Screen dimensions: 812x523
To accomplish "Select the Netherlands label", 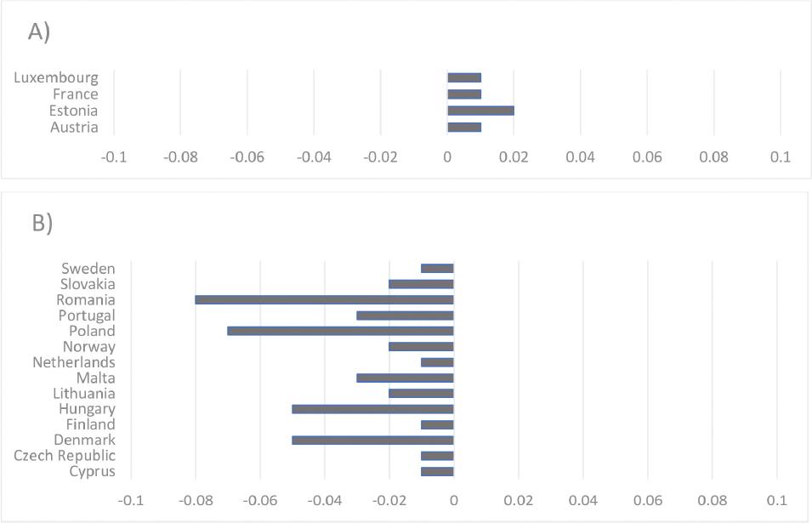I will pyautogui.click(x=74, y=362).
